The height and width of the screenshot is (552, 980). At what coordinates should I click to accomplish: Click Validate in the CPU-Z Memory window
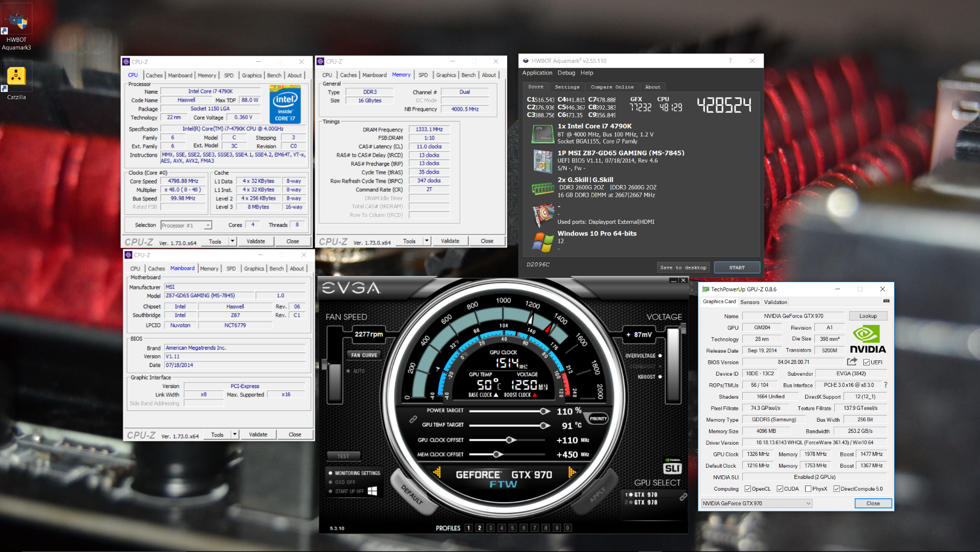pyautogui.click(x=450, y=241)
